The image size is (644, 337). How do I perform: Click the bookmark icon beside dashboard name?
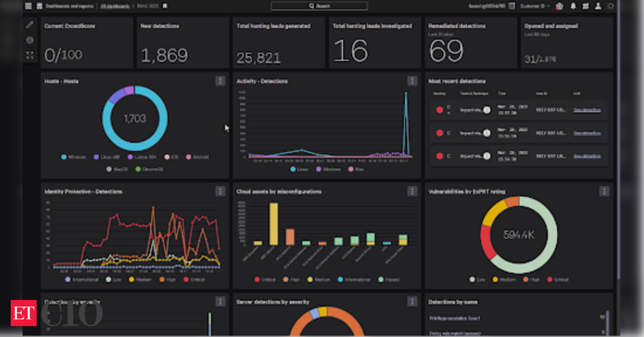(165, 6)
